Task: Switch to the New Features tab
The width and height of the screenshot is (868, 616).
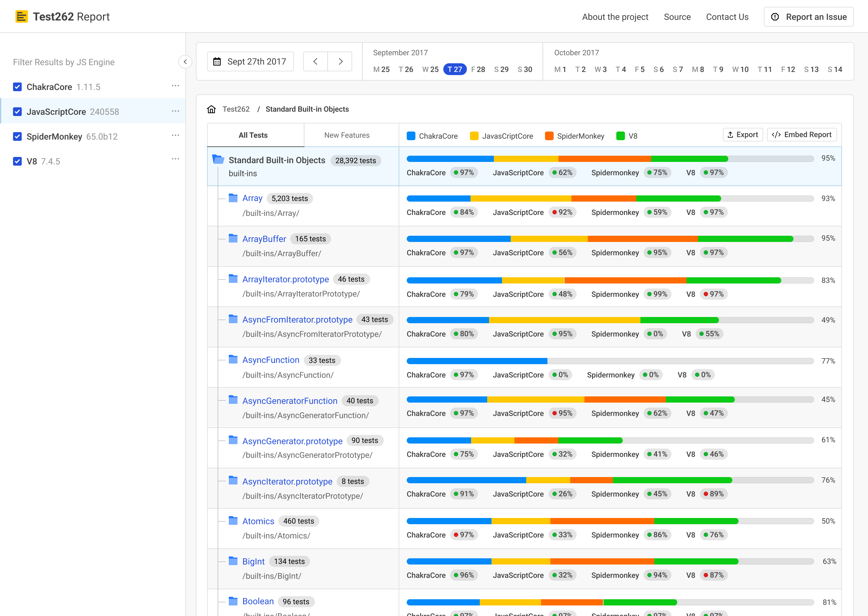Action: click(x=347, y=135)
